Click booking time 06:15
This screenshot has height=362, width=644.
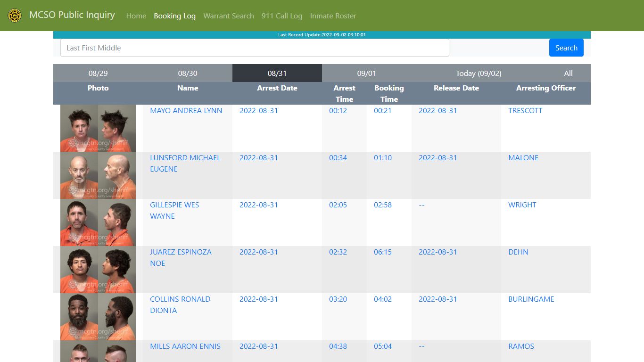coord(383,252)
